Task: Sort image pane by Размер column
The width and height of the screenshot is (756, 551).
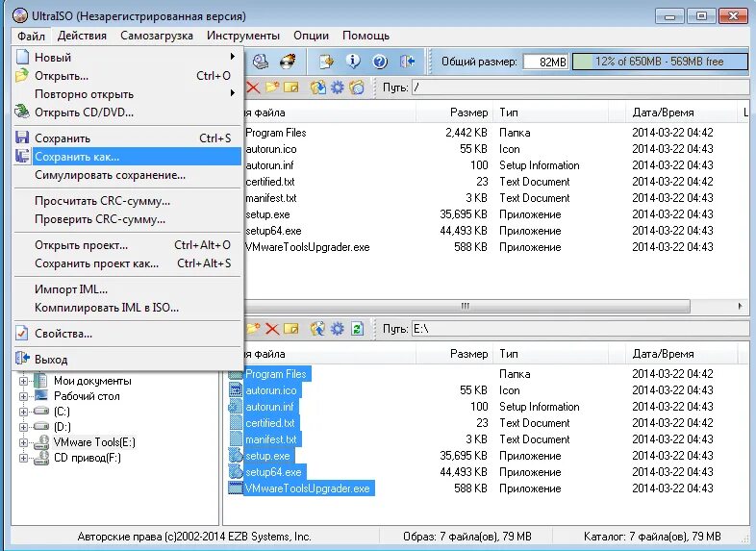Action: pos(455,113)
